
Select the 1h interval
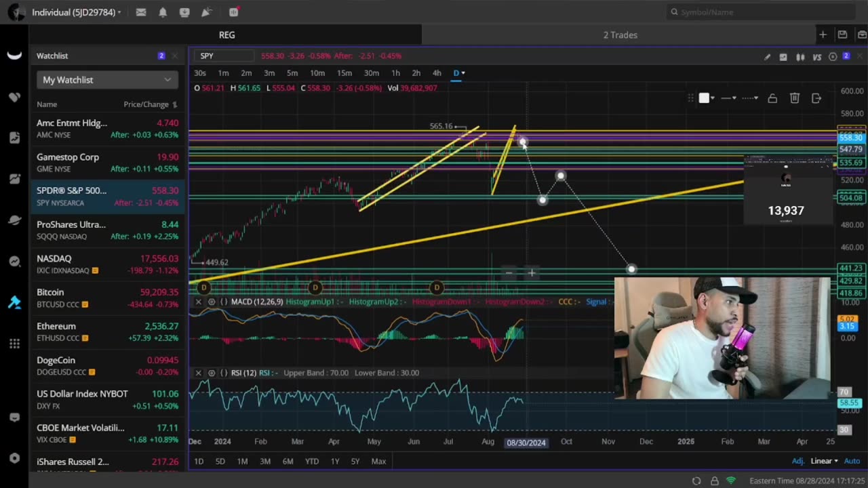395,73
